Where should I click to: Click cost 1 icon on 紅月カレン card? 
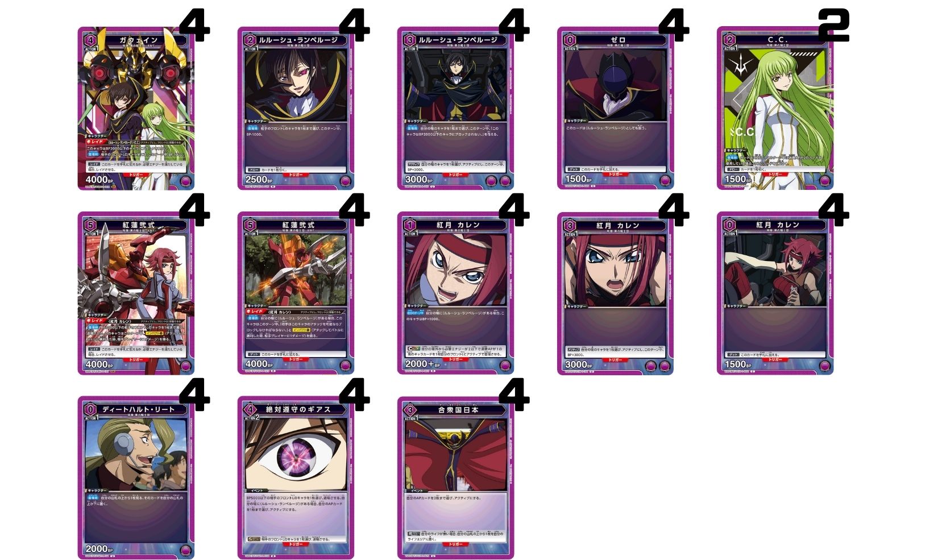click(410, 225)
